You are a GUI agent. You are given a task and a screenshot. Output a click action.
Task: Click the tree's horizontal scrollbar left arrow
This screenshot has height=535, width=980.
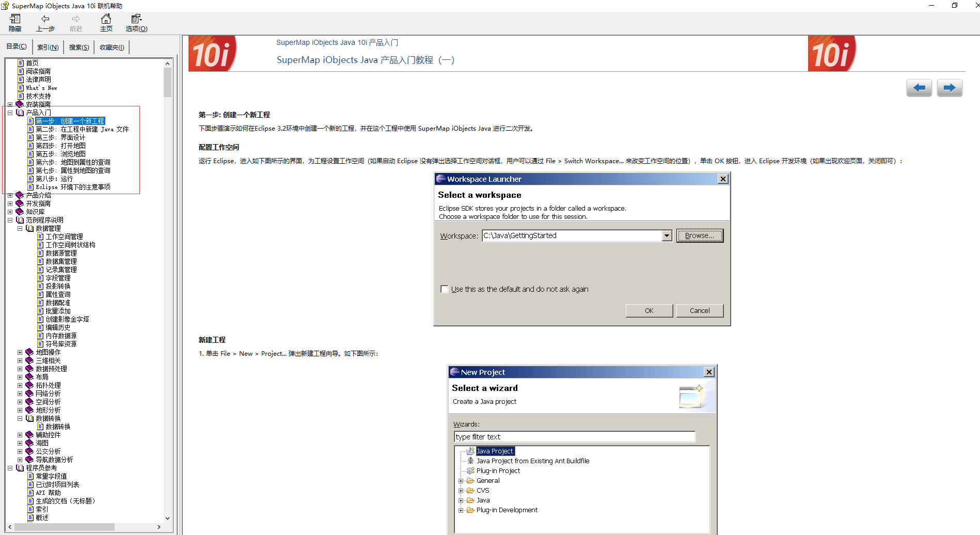point(10,527)
